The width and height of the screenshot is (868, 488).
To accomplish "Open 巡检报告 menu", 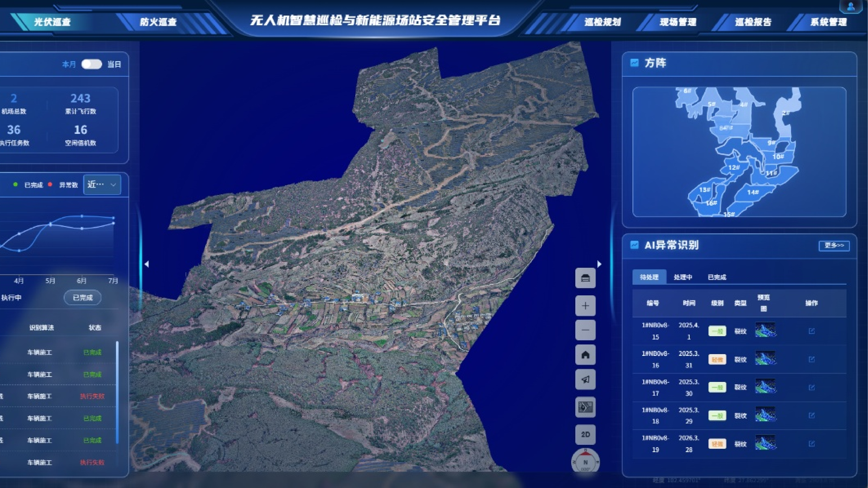I will (753, 22).
